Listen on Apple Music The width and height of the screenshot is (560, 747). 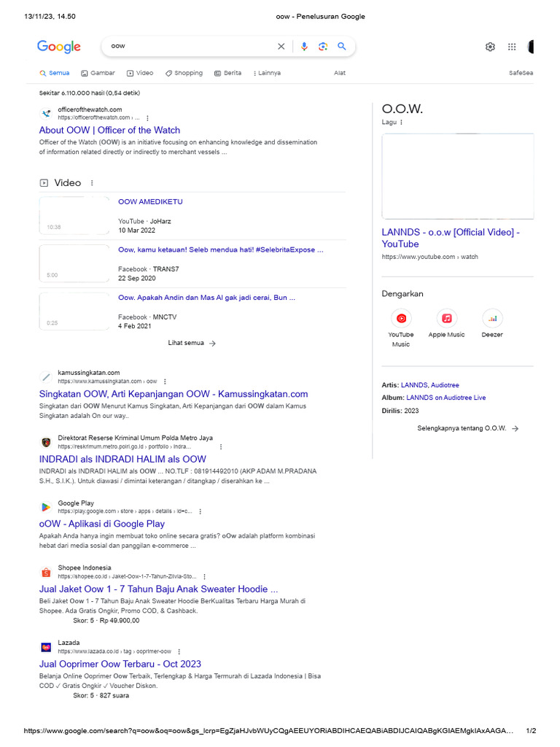(446, 324)
